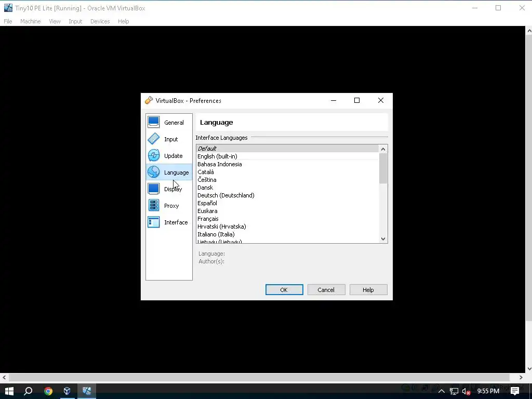Click muted volume tray icon

[466, 392]
